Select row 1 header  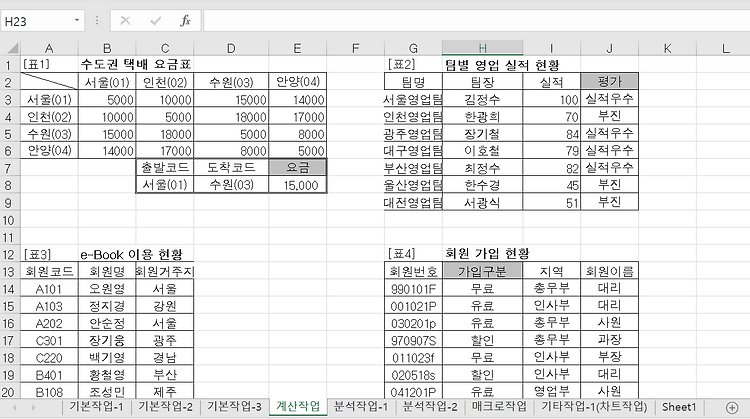click(x=10, y=65)
